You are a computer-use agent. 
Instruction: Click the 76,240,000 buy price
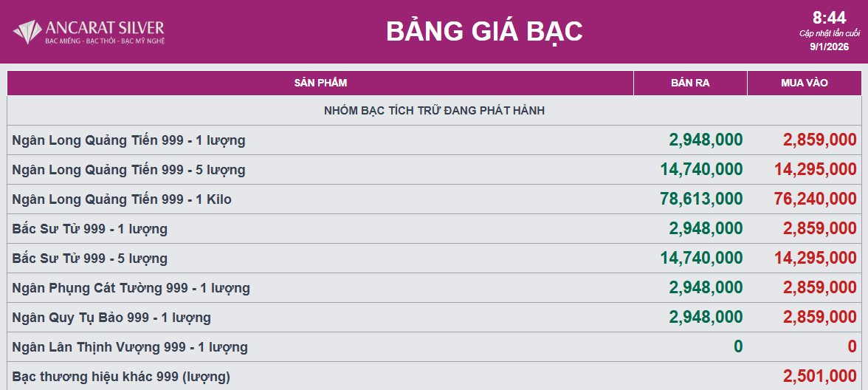coord(816,199)
